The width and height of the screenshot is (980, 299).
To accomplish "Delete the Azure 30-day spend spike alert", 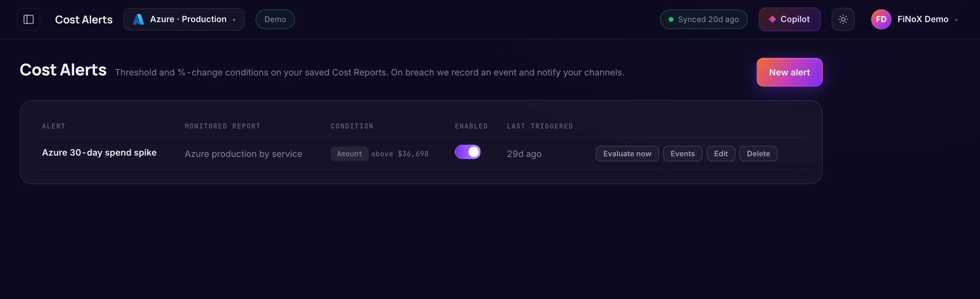I will tap(758, 154).
